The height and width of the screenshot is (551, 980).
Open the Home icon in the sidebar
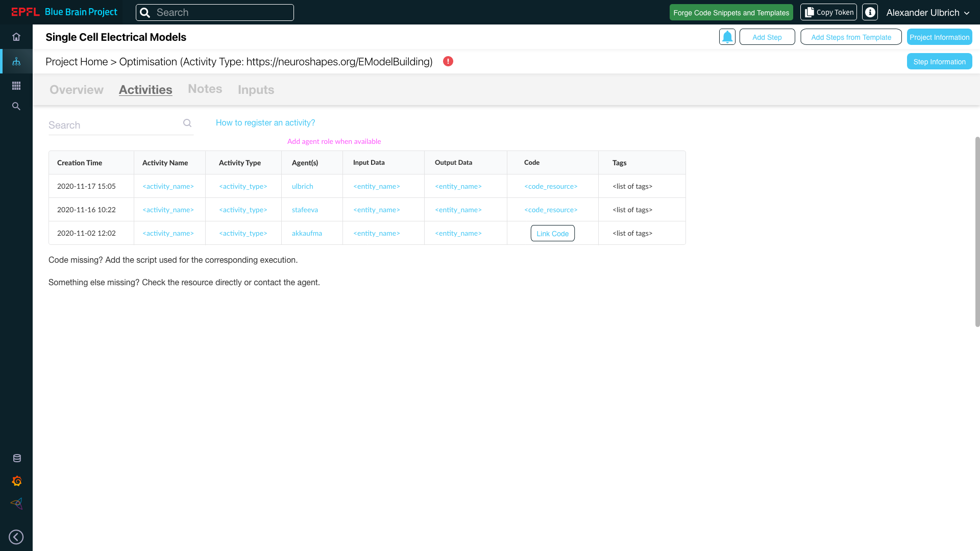(x=16, y=37)
